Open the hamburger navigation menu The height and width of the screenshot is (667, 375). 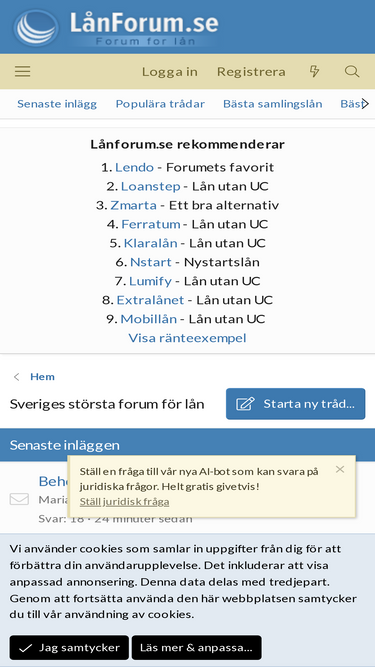pyautogui.click(x=23, y=71)
